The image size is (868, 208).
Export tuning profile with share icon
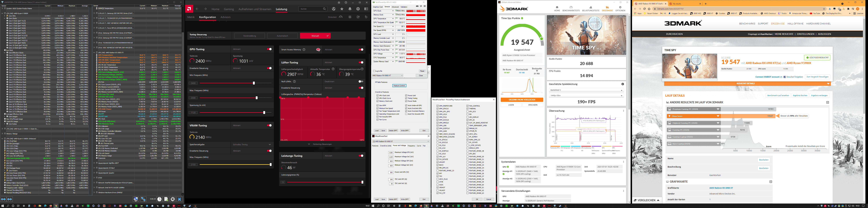[358, 17]
